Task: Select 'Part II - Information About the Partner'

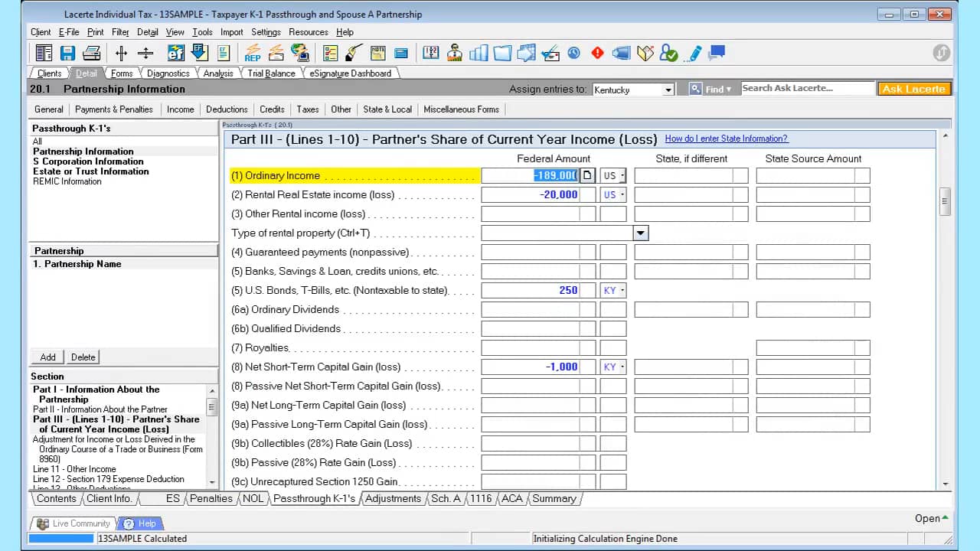Action: point(100,409)
